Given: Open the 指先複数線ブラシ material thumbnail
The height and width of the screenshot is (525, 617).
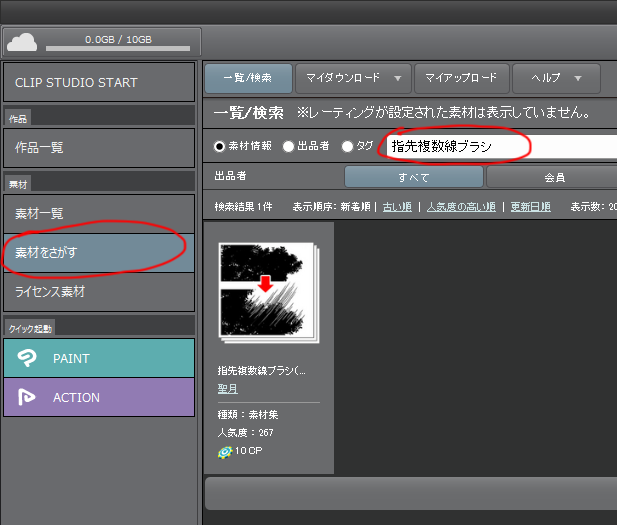Looking at the screenshot, I should coord(269,293).
